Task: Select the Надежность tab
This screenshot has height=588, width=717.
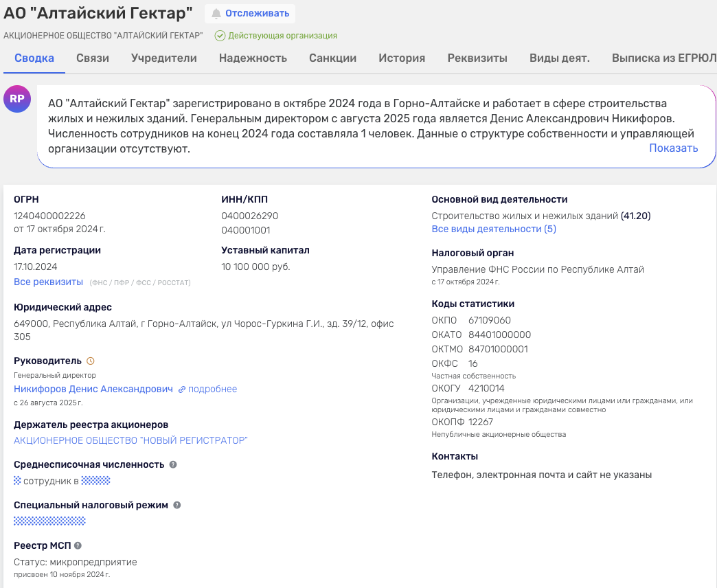Action: coord(253,58)
